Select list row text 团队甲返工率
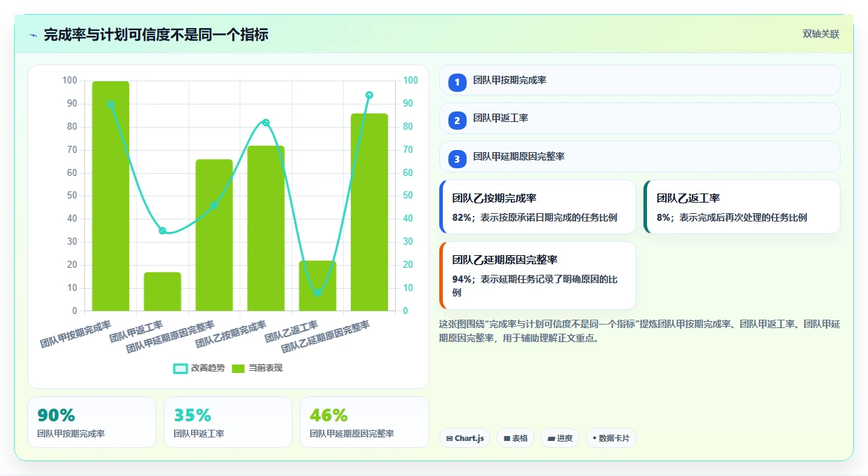This screenshot has width=868, height=476. click(500, 118)
